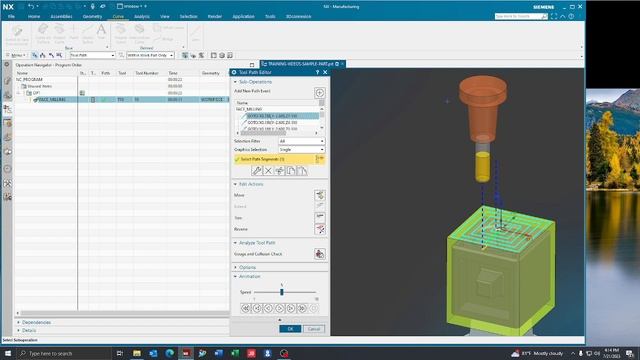The height and width of the screenshot is (360, 640).
Task: Open the Graphics Selection dropdown set to Single
Action: pyautogui.click(x=302, y=149)
